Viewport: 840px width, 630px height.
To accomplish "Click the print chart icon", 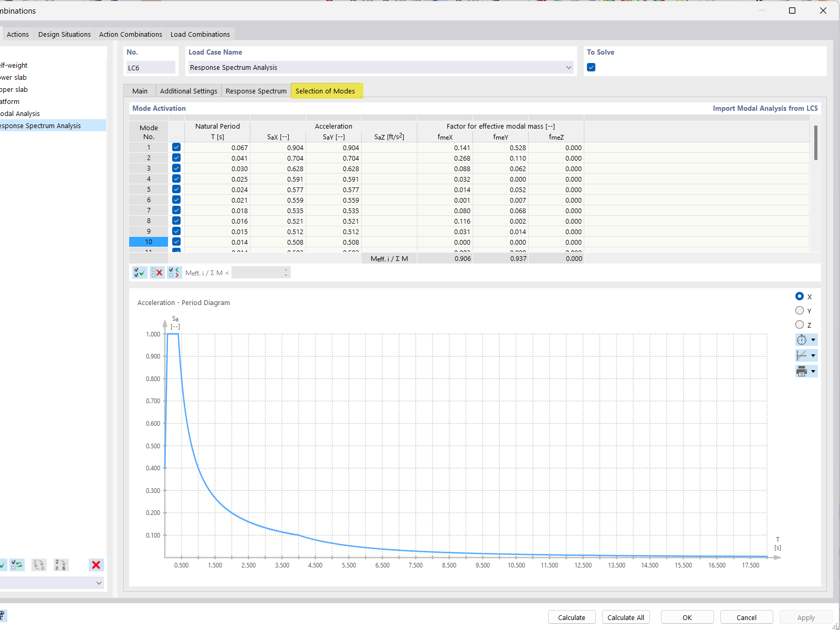I will coord(803,371).
